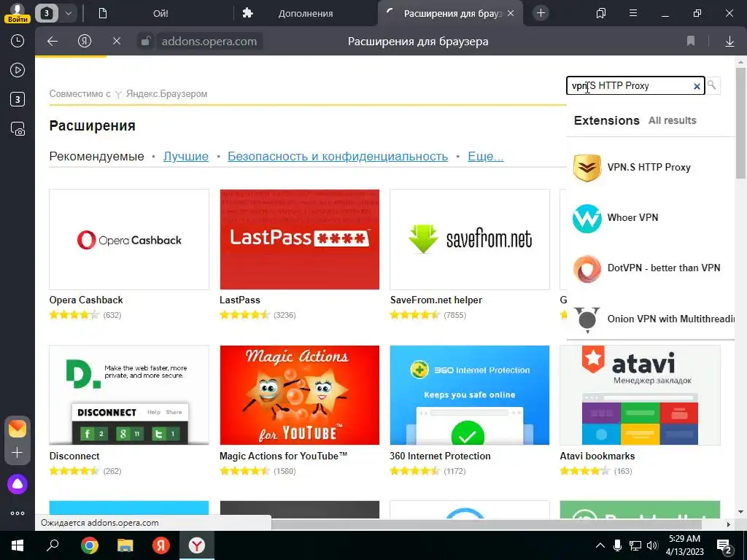
Task: Click the Atavi bookmarks title text
Action: pyautogui.click(x=597, y=456)
